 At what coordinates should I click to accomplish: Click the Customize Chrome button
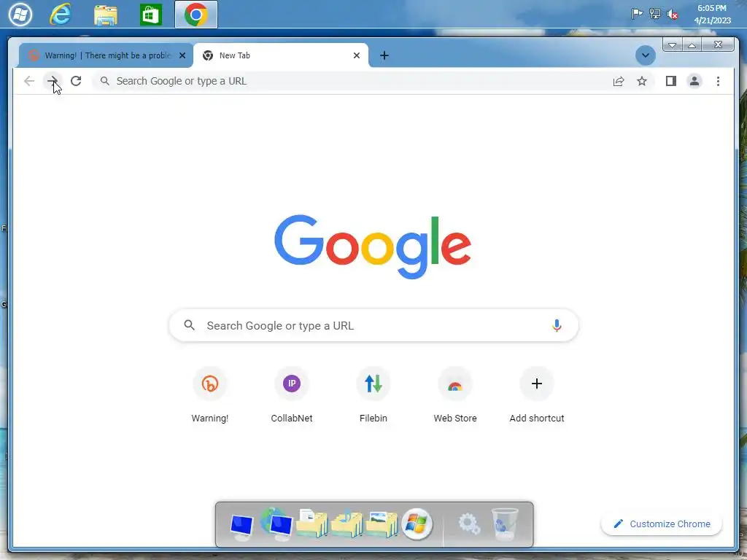point(661,524)
